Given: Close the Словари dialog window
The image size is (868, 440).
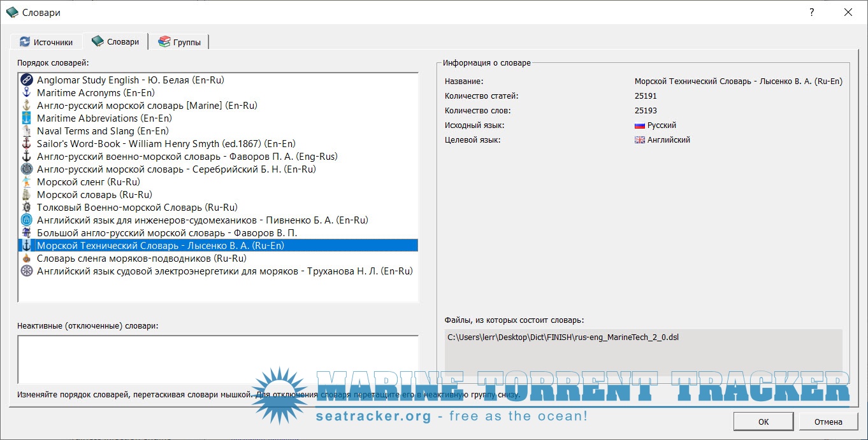Looking at the screenshot, I should click(848, 12).
